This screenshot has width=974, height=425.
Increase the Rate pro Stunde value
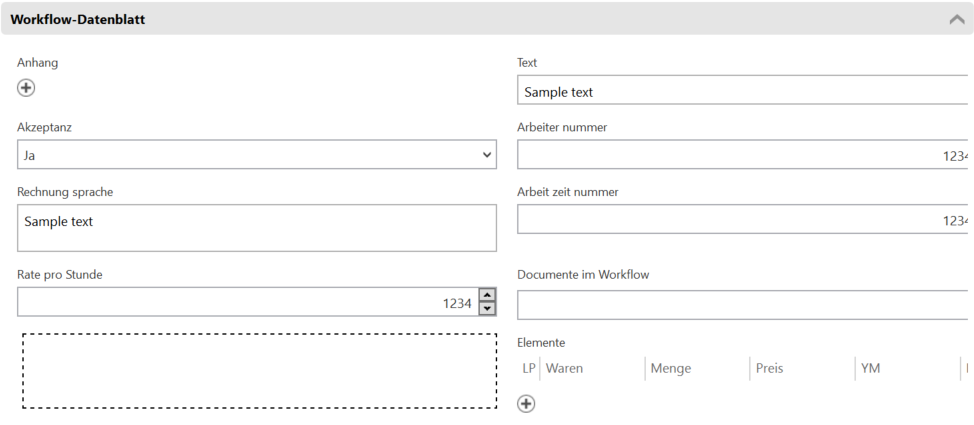coord(487,295)
